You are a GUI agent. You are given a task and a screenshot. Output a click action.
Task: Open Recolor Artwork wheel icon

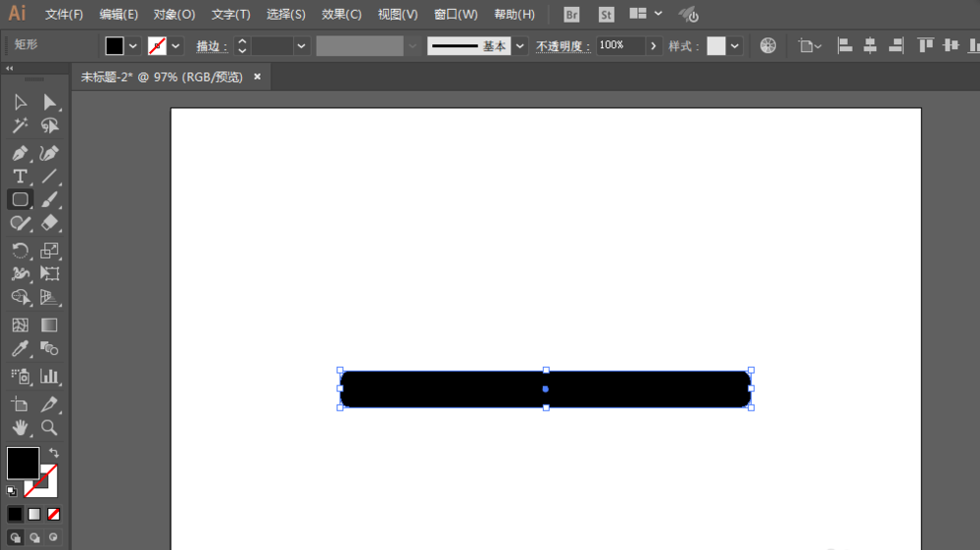click(767, 46)
